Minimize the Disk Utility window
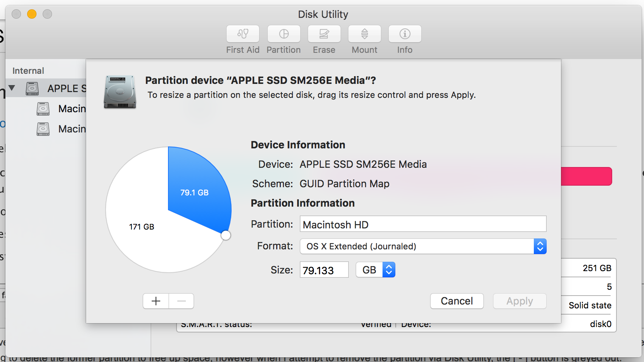This screenshot has height=362, width=644. (32, 14)
